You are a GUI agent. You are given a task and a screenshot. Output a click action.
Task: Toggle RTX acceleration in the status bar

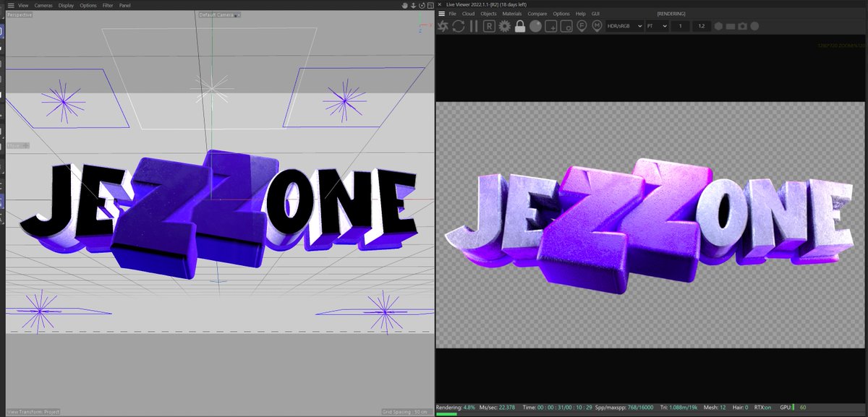pyautogui.click(x=762, y=408)
